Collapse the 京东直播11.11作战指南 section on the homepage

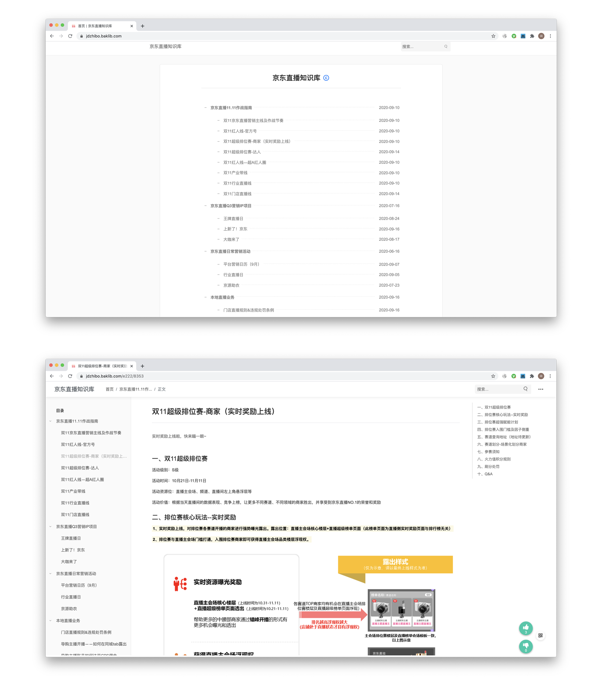click(205, 108)
